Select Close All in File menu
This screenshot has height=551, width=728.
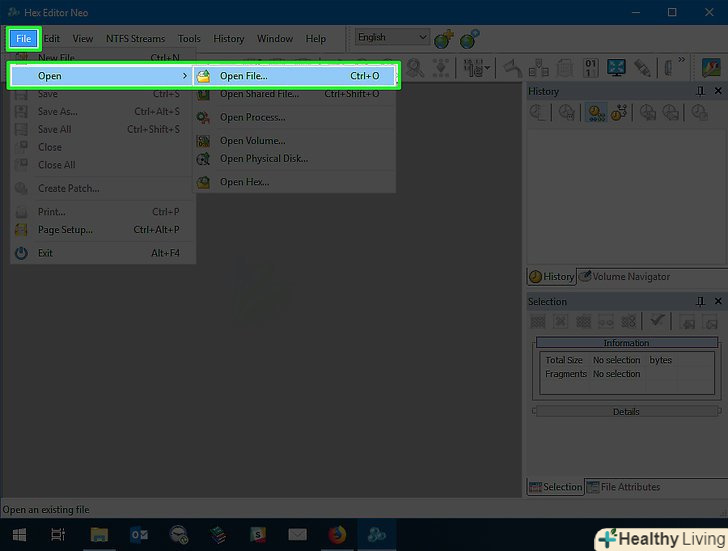pyautogui.click(x=102, y=165)
